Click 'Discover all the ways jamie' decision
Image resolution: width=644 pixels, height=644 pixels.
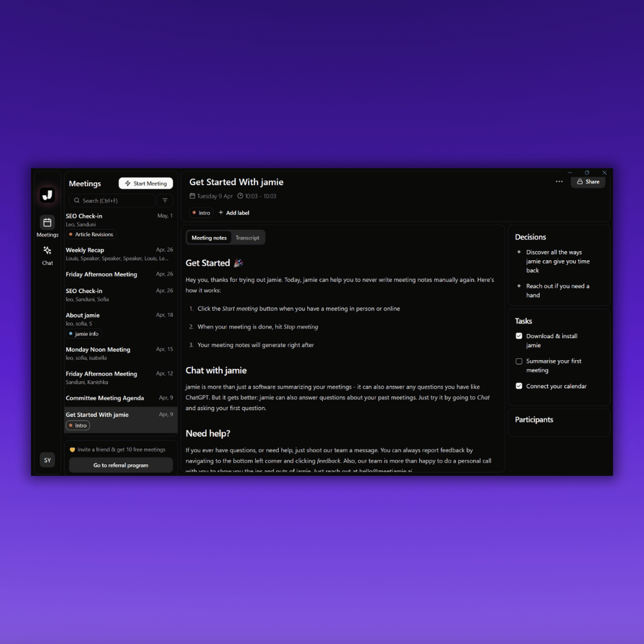(558, 261)
